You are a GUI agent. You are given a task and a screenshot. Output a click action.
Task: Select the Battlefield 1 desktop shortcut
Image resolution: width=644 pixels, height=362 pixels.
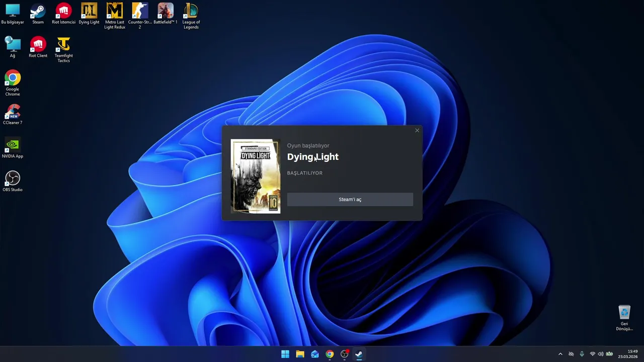pyautogui.click(x=166, y=14)
